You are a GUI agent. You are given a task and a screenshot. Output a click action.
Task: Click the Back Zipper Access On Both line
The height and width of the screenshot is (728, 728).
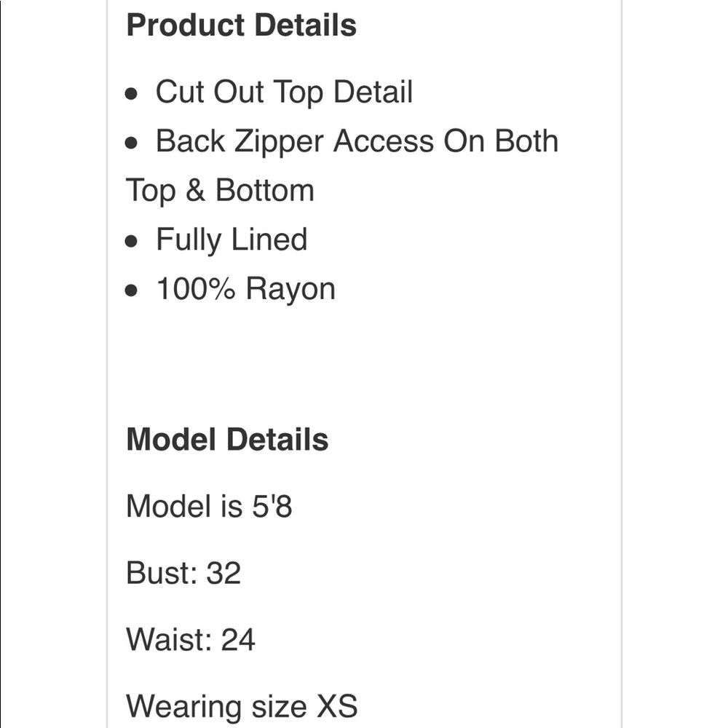(x=357, y=141)
